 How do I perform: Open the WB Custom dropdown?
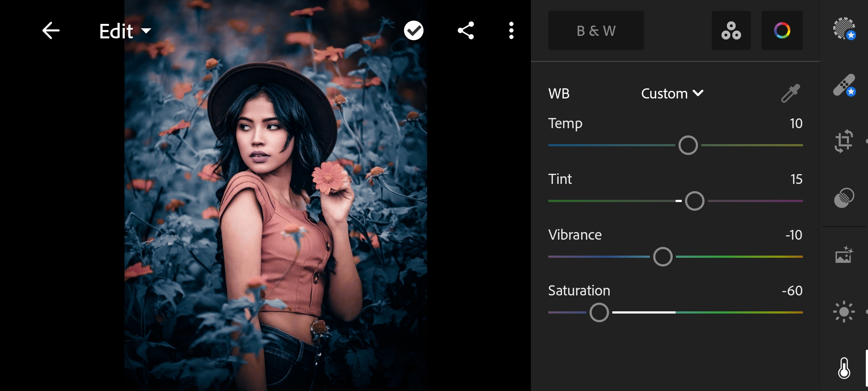pyautogui.click(x=672, y=93)
